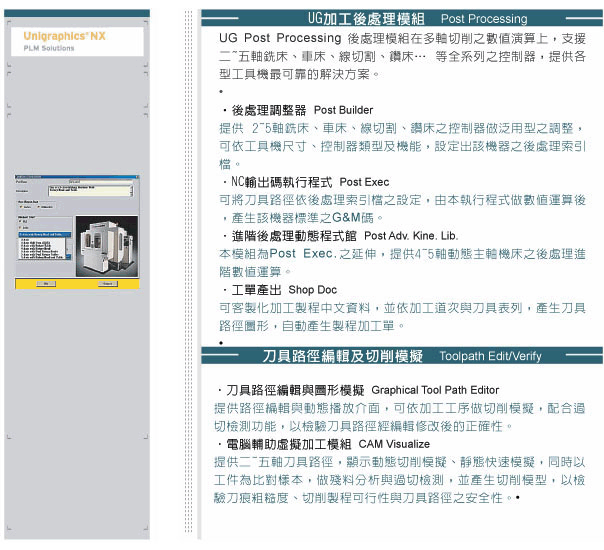Click the '工單產出 Shop Doc' heading
Screen dimensions: 604x550
280,290
